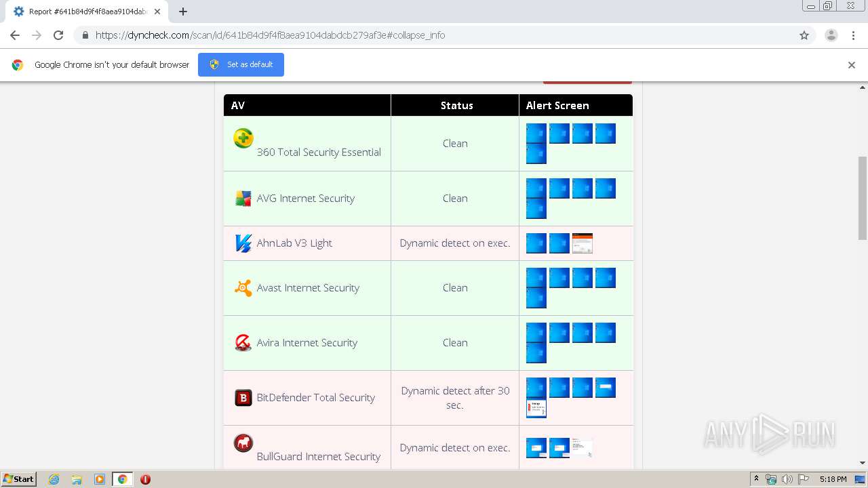Go forward in browser history
This screenshot has width=868, height=488.
point(37,35)
